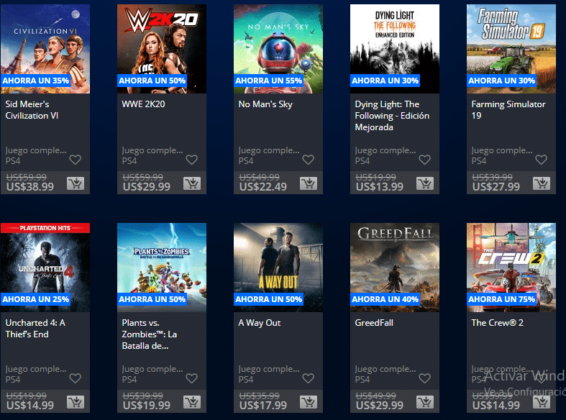Select the Plants vs. Zombies cover art

tap(162, 267)
